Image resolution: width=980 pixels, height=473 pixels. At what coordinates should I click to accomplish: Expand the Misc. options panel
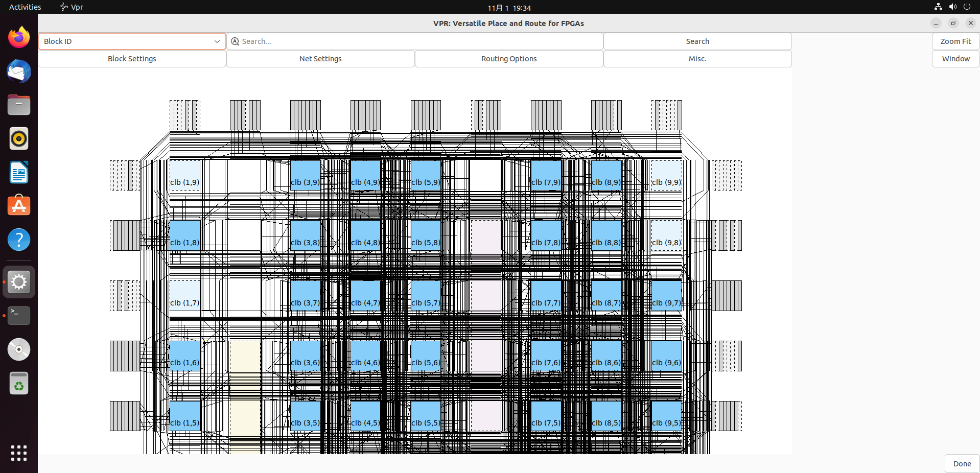[697, 59]
